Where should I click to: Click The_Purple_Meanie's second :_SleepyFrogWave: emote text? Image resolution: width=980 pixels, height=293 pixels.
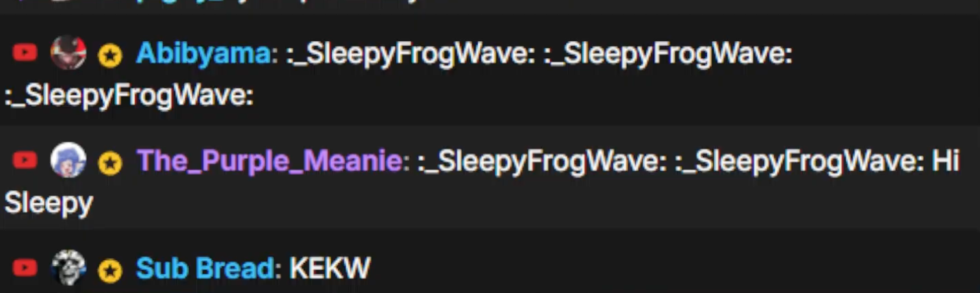pos(799,162)
